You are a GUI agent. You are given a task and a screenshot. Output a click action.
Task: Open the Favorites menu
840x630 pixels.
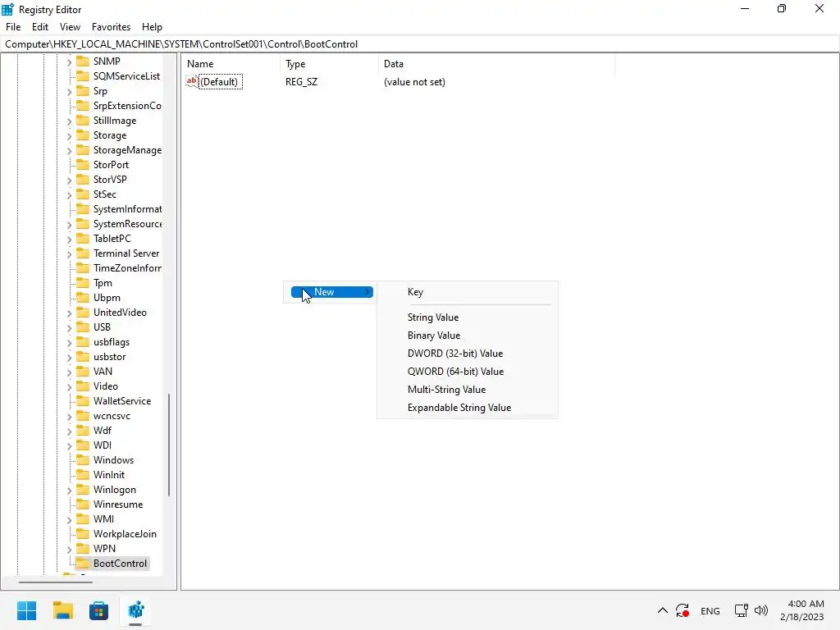(111, 27)
